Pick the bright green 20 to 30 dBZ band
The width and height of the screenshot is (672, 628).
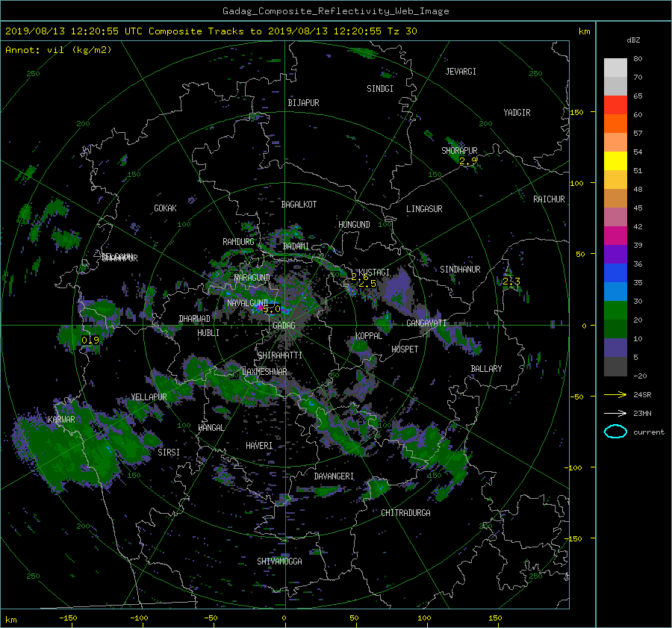pos(615,310)
